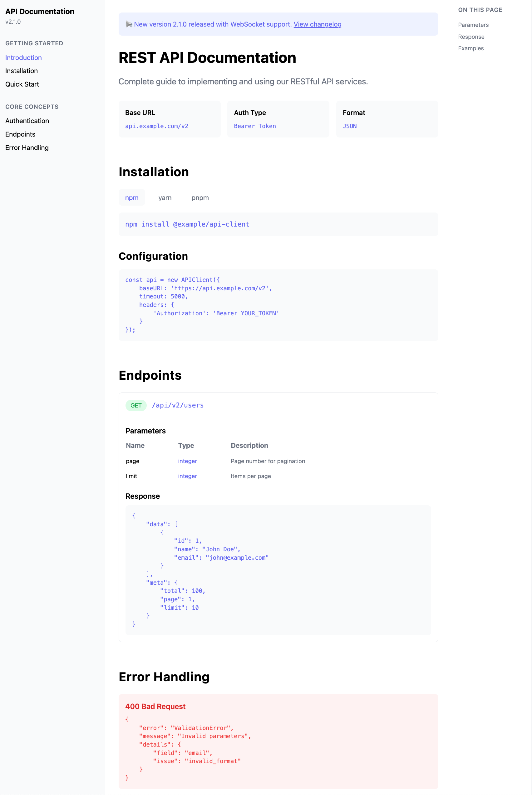Screen dimensions: 532x795
Task: Click integer type in the limit row
Action: (x=188, y=476)
